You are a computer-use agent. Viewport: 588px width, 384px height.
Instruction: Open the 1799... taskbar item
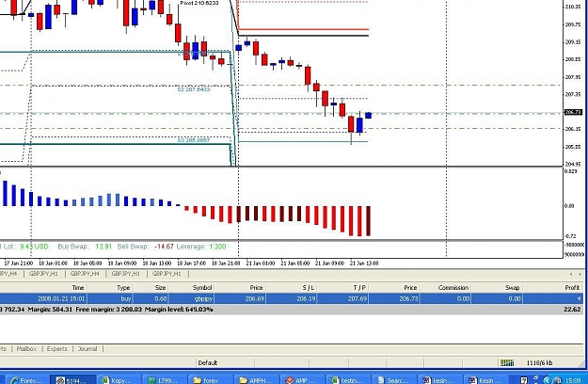coord(165,380)
